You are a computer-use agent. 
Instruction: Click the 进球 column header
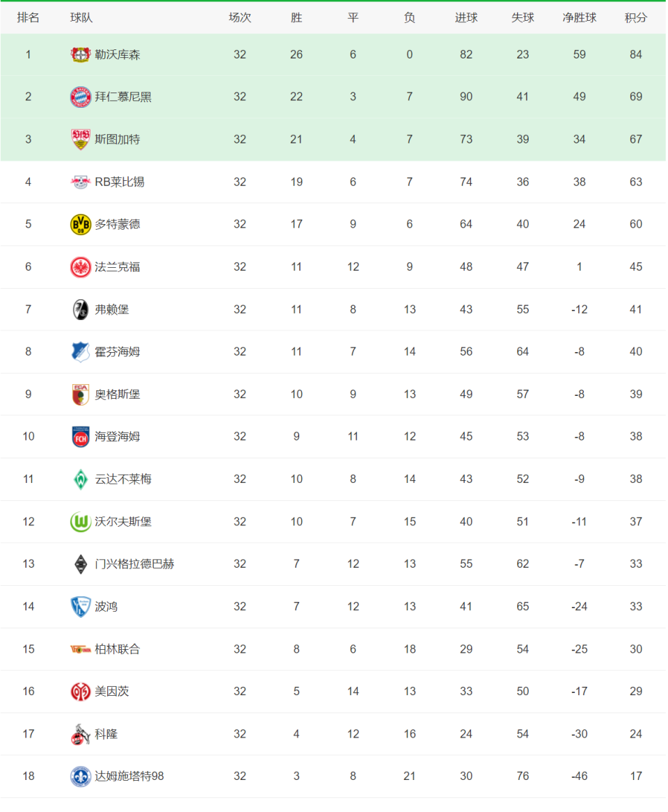tap(466, 17)
